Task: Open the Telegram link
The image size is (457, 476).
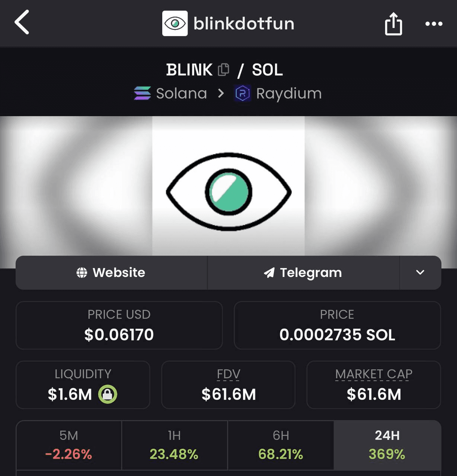Action: (x=303, y=273)
